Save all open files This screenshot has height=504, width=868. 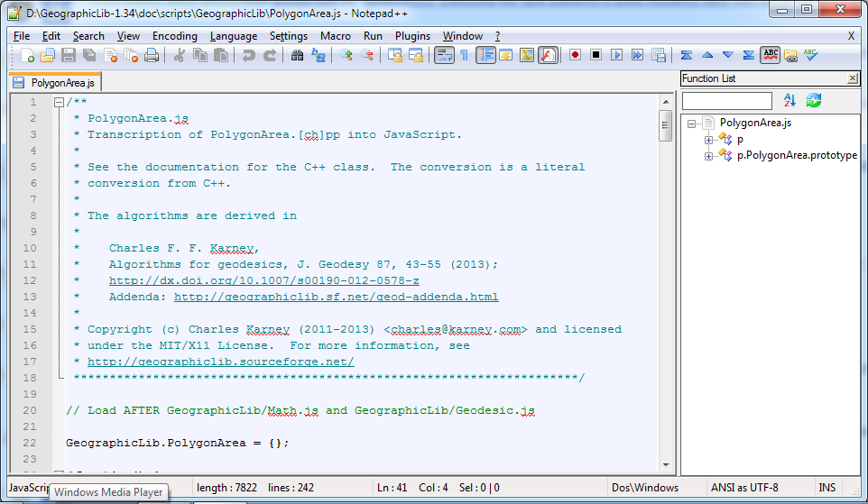point(89,55)
